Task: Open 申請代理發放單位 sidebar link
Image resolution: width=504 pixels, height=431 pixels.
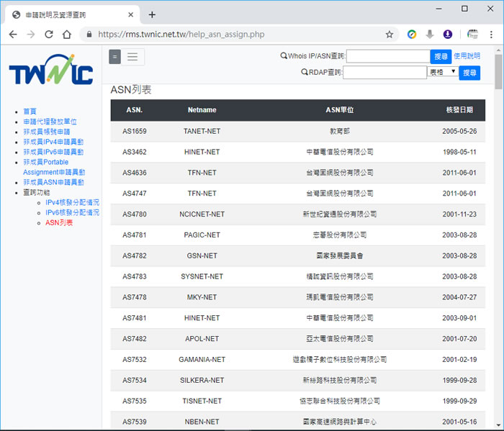Action: [x=50, y=122]
